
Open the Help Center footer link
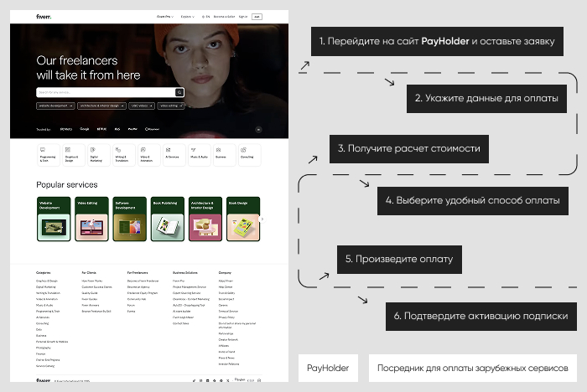coord(226,287)
